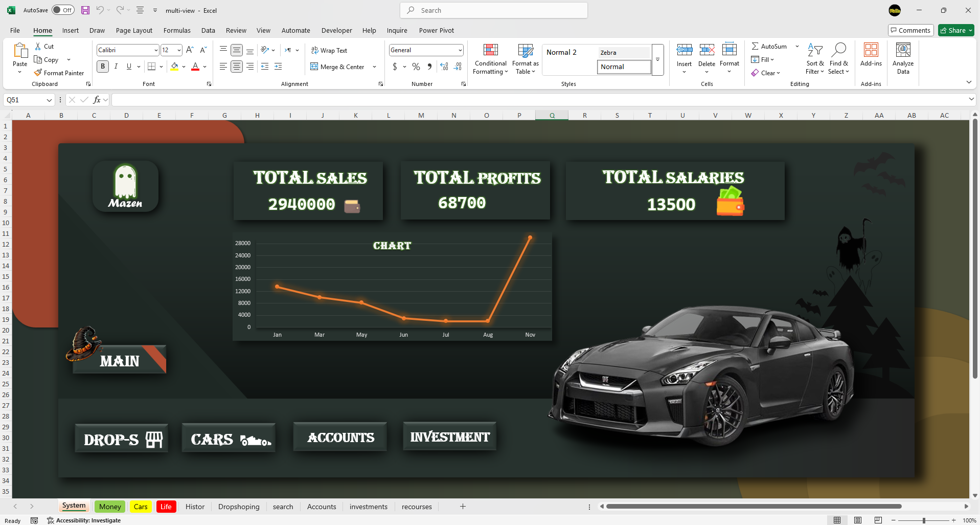Toggle Bold formatting

coord(103,67)
